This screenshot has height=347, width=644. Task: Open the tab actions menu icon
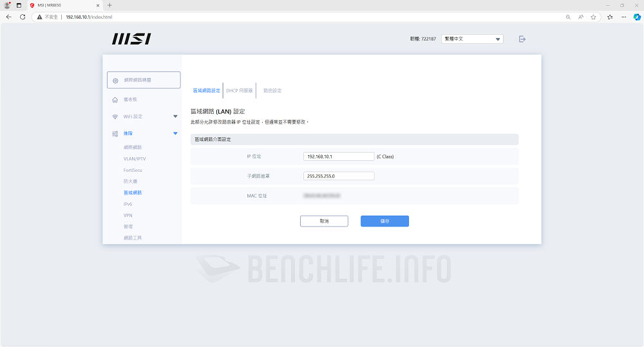point(19,5)
